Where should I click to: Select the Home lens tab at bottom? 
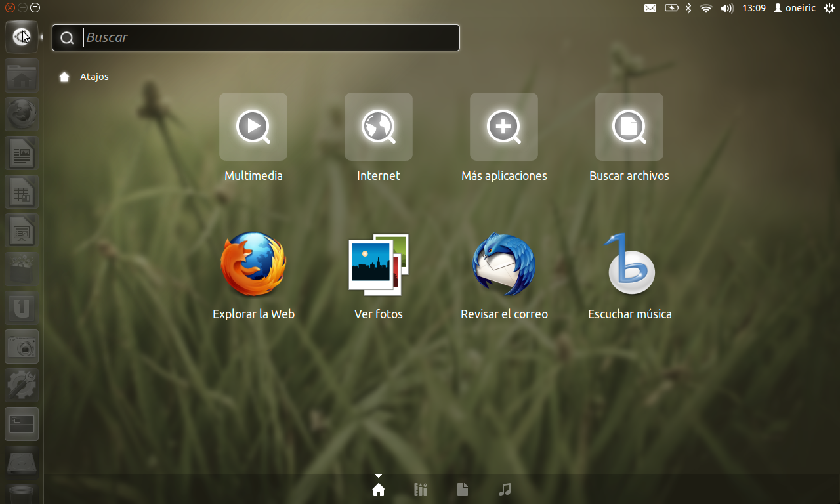click(x=379, y=490)
